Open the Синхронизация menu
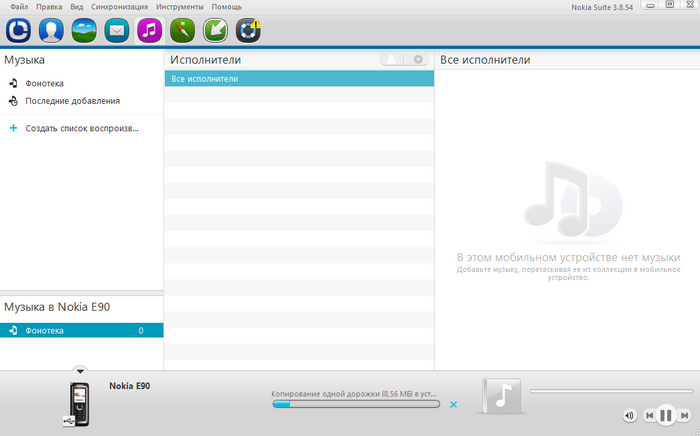Screen dimensions: 700x436 (x=120, y=7)
